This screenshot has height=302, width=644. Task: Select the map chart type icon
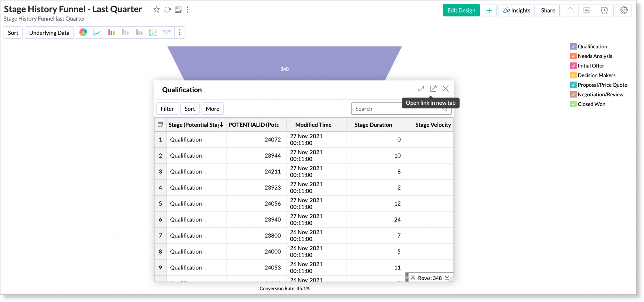coord(167,32)
